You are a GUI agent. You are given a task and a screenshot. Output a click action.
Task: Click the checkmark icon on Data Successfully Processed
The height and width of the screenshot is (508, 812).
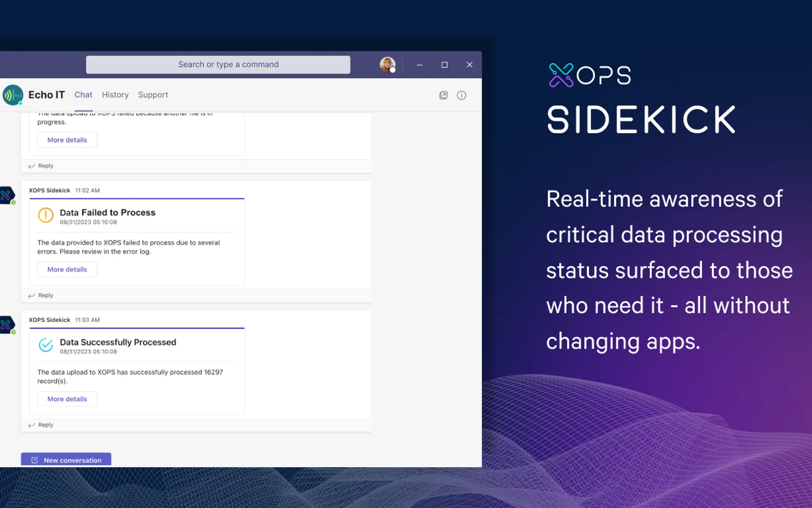pos(46,345)
